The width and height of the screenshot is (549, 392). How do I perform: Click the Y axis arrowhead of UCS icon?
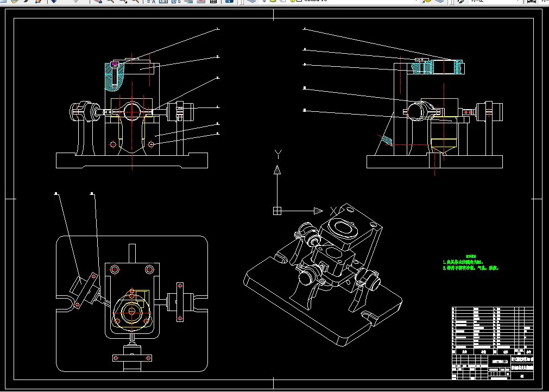tap(277, 169)
